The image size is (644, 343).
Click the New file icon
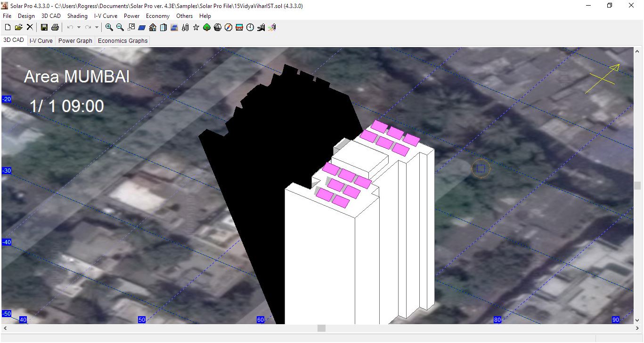(x=8, y=28)
